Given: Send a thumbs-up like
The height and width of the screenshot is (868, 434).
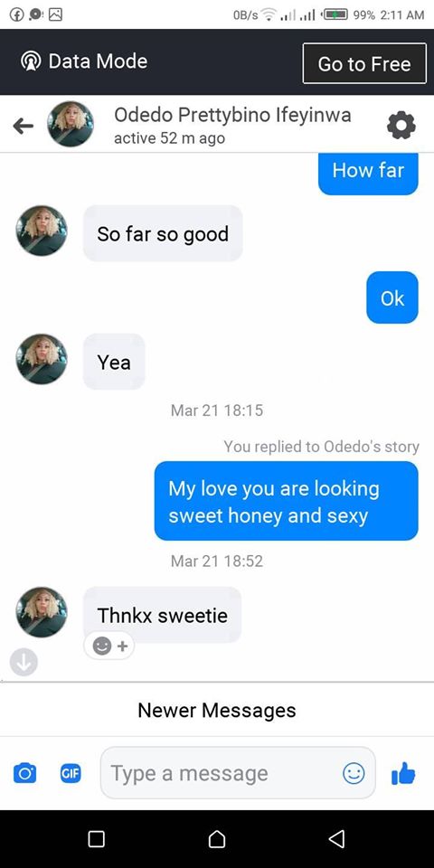Looking at the screenshot, I should [x=403, y=773].
